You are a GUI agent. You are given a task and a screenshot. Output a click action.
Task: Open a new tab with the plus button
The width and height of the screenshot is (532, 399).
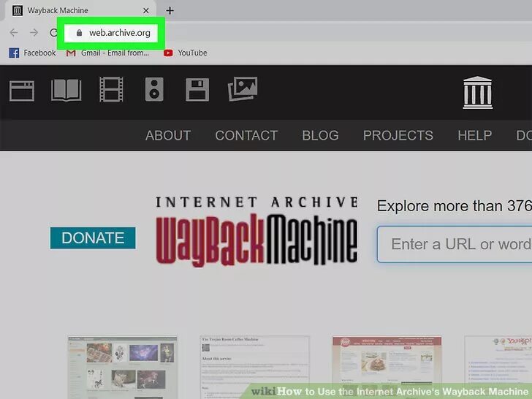[x=170, y=10]
